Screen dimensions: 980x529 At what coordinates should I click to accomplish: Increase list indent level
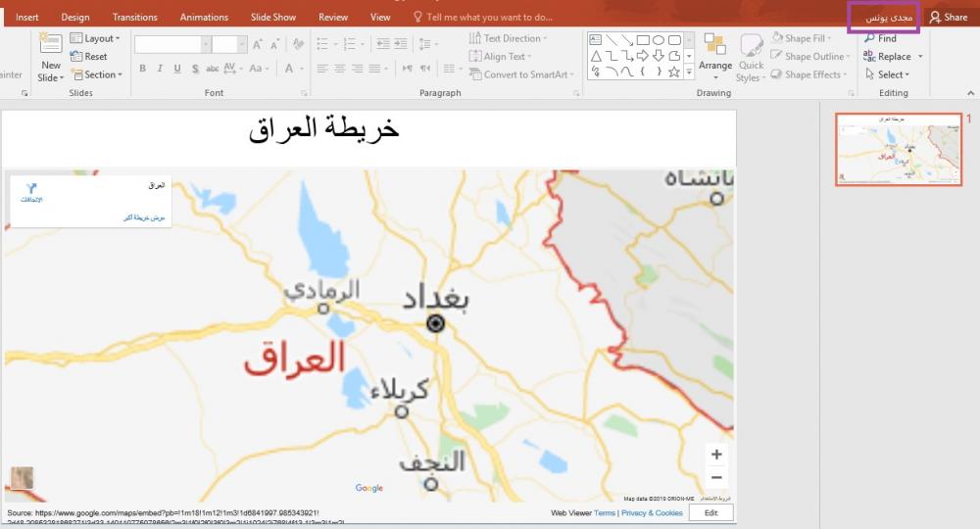400,44
